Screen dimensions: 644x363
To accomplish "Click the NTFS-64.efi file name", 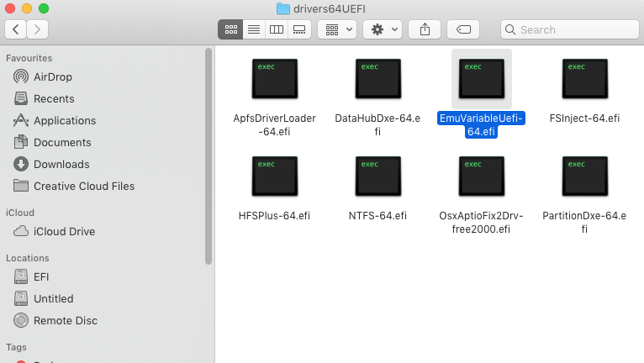I will (377, 216).
